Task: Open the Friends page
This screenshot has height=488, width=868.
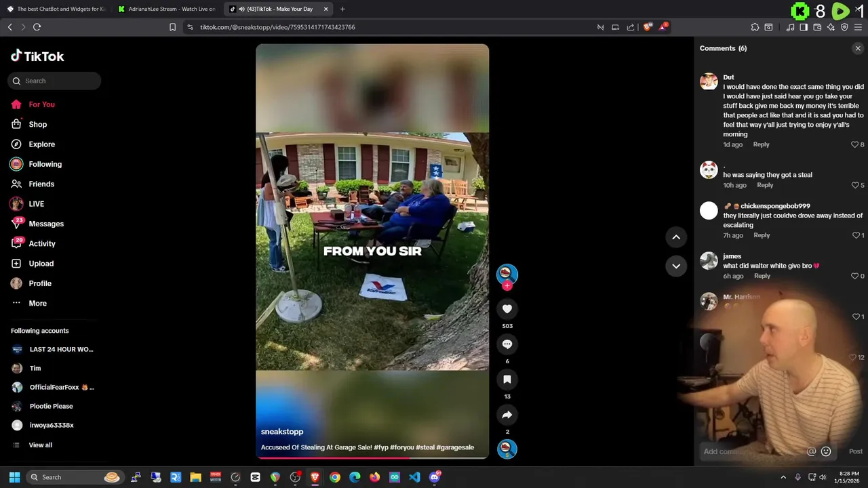Action: click(41, 184)
